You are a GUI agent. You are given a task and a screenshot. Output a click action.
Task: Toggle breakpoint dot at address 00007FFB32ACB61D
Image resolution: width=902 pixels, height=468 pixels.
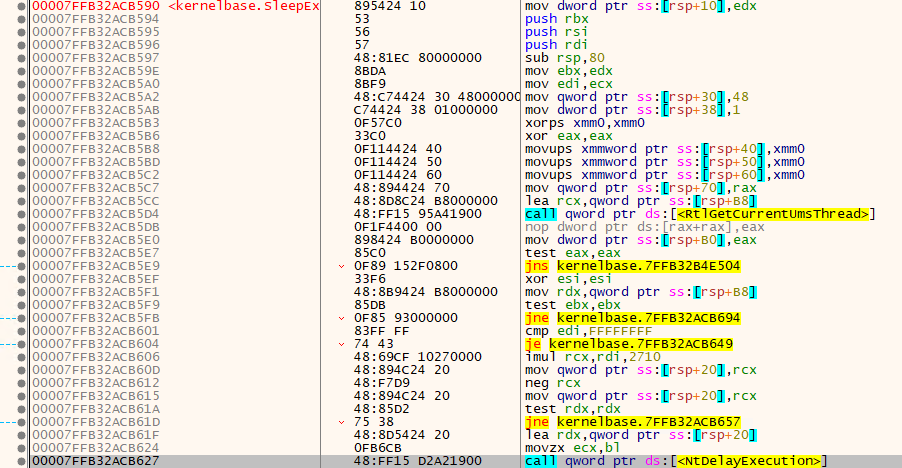tap(22, 422)
